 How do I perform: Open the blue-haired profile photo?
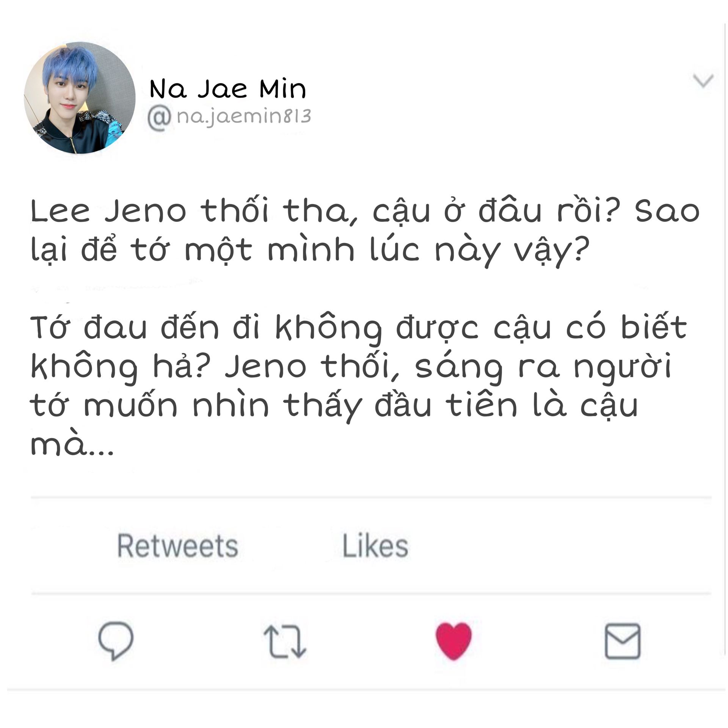coord(80,98)
